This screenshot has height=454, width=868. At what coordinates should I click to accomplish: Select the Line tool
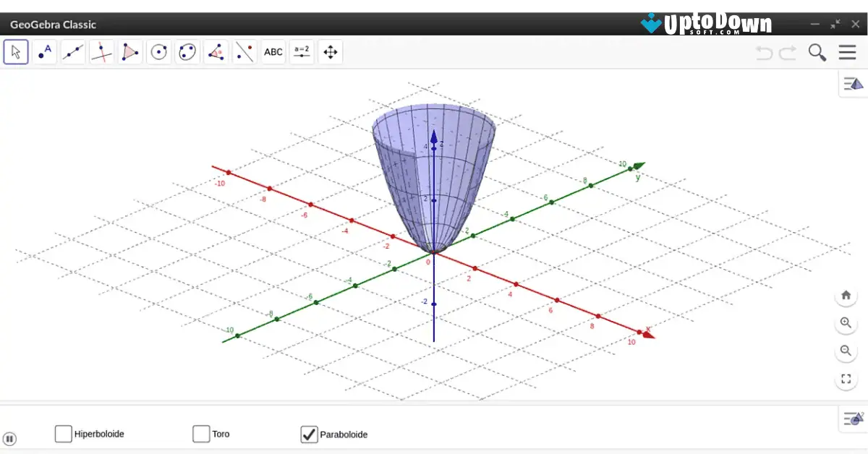point(73,51)
